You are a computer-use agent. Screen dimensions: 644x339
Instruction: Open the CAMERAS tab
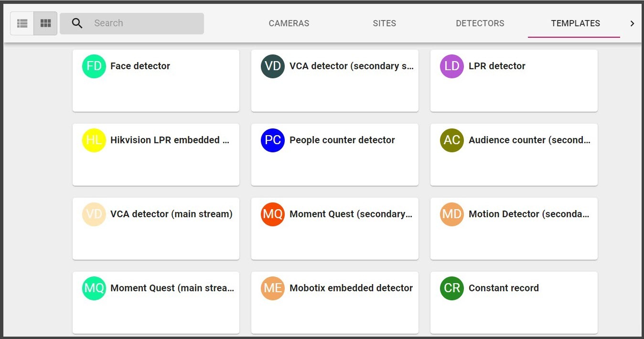click(289, 23)
